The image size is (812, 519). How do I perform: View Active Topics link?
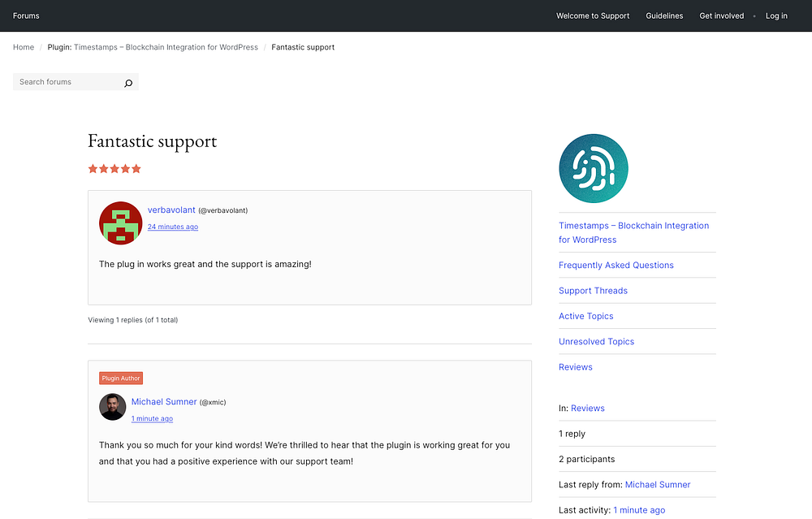point(585,316)
